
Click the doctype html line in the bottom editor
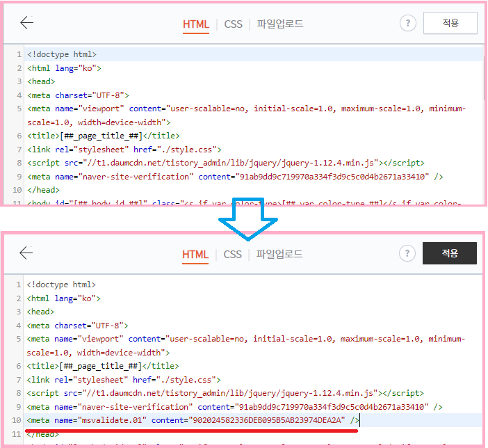[61, 285]
